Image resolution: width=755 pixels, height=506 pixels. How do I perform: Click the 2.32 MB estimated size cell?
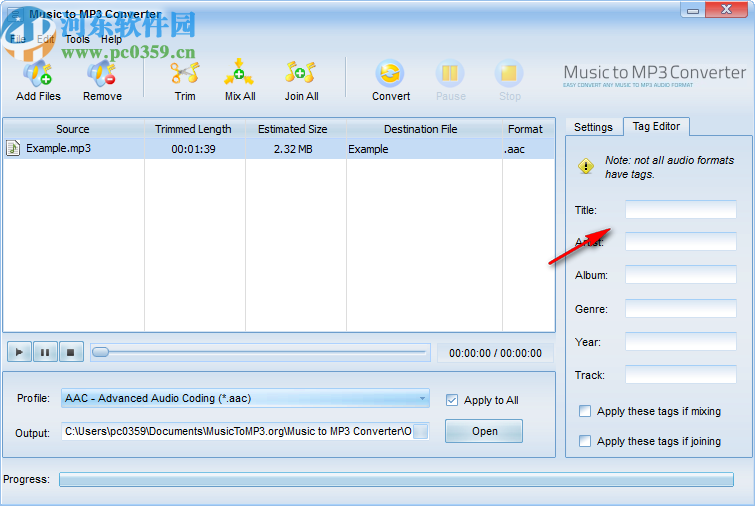(296, 149)
